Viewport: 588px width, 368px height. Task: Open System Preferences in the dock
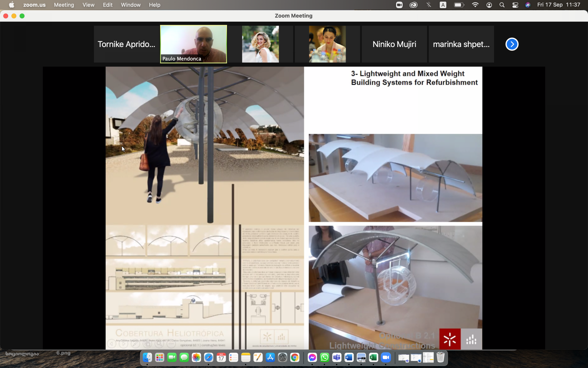pos(282,357)
